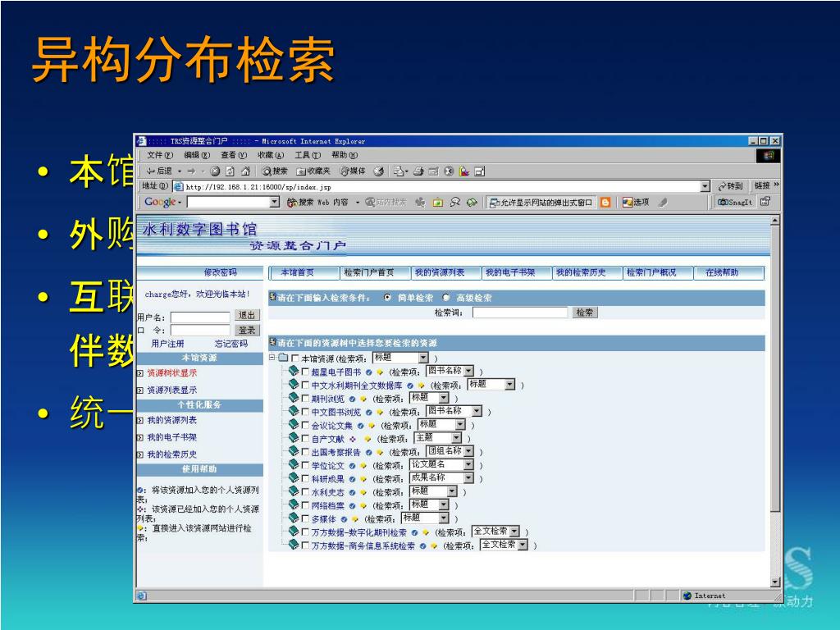
Task: Check the 万方数据-数字化期刊检索 checkbox
Action: [x=305, y=532]
